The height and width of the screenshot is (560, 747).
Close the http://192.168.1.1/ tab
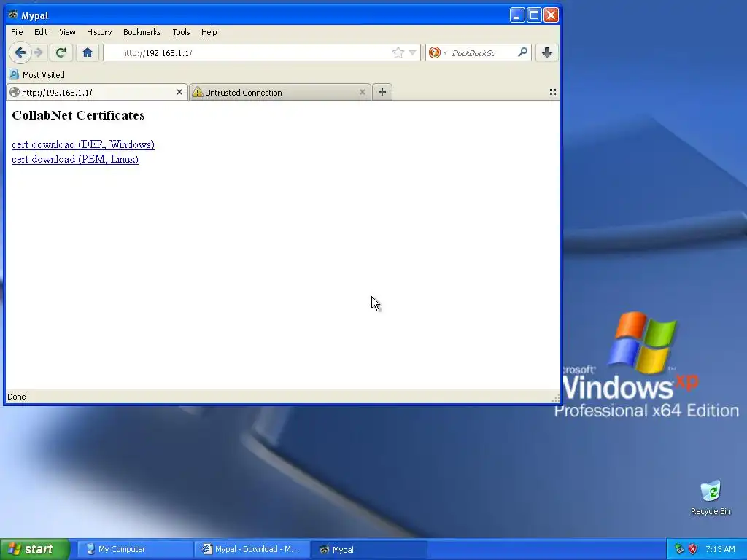(x=179, y=92)
